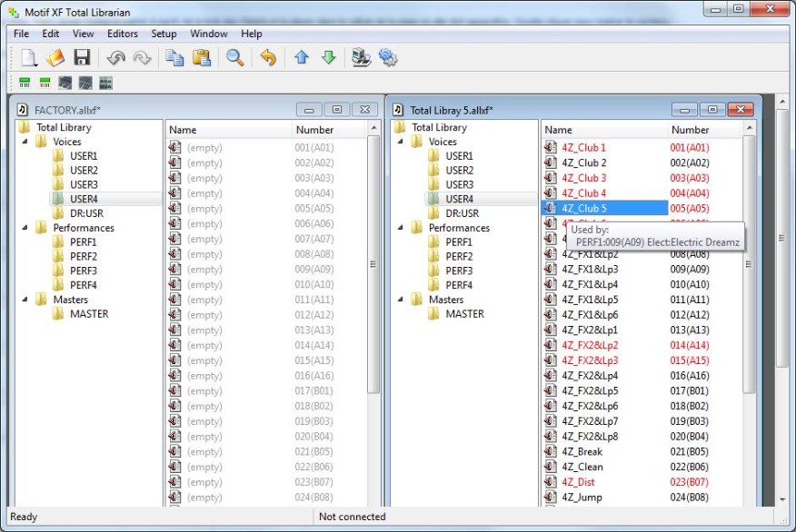
Task: Open the Window menu
Action: [209, 34]
